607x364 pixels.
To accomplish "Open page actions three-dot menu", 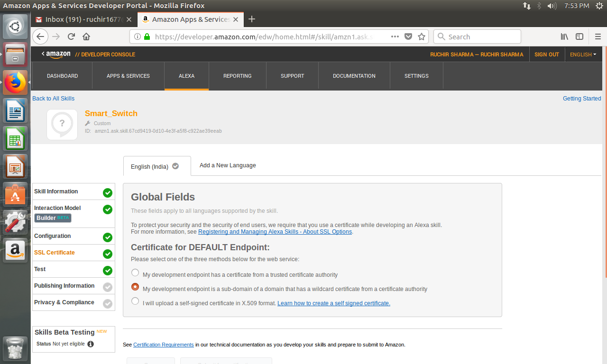I will [395, 36].
